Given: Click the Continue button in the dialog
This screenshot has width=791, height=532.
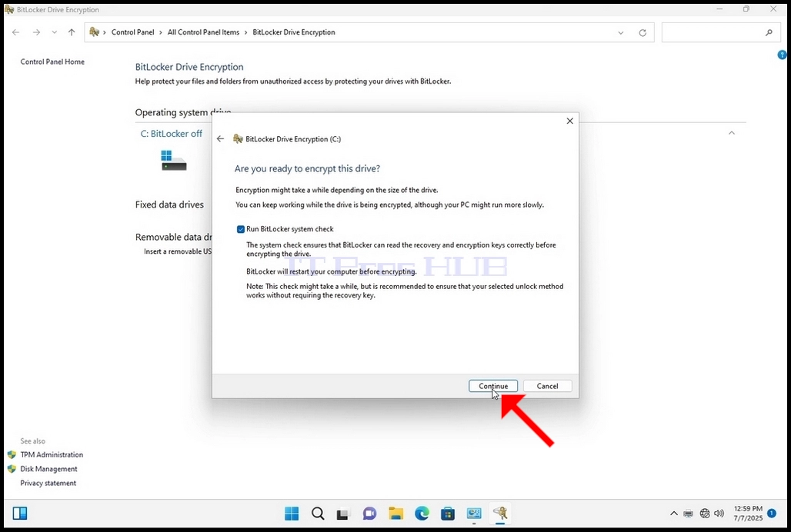Looking at the screenshot, I should 493,386.
